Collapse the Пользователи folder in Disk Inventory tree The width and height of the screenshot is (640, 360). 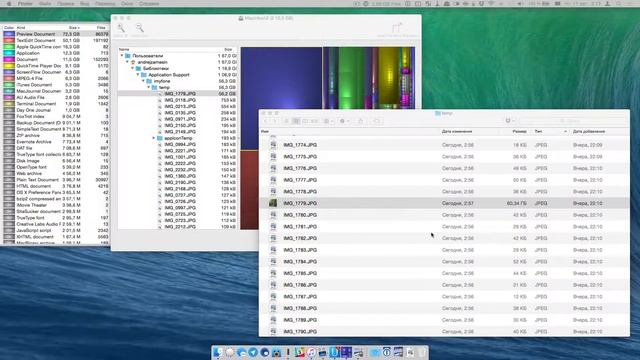tap(122, 56)
